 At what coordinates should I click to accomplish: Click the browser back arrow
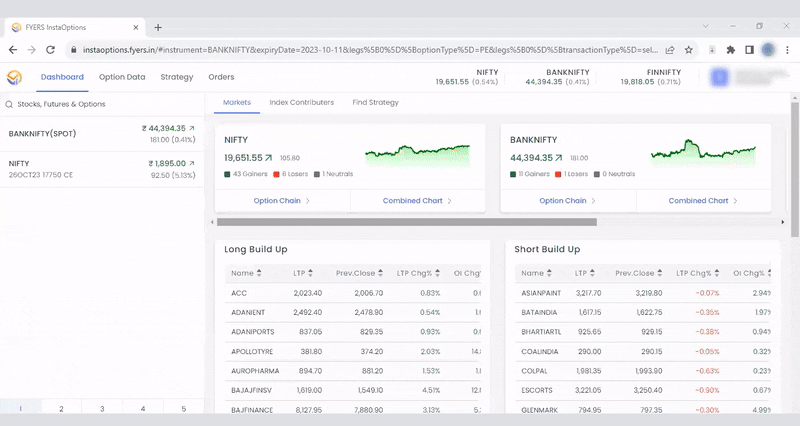click(x=13, y=49)
